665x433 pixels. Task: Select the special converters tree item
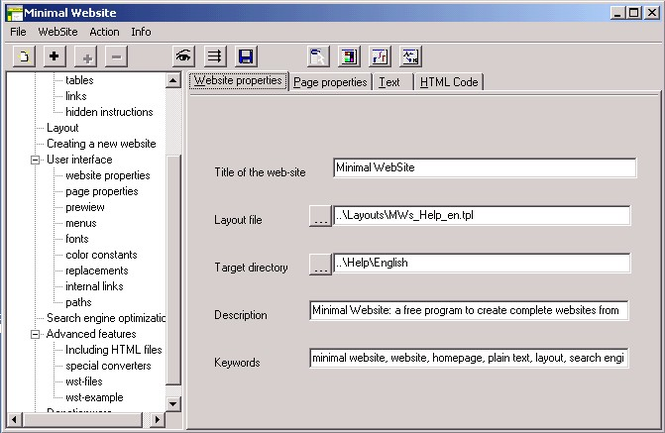pyautogui.click(x=108, y=366)
